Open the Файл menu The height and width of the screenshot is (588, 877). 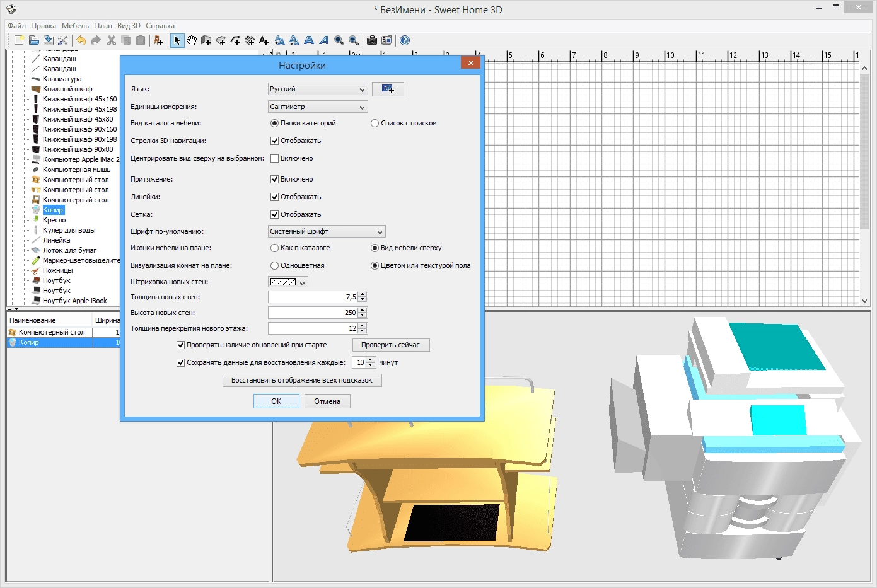[x=17, y=26]
